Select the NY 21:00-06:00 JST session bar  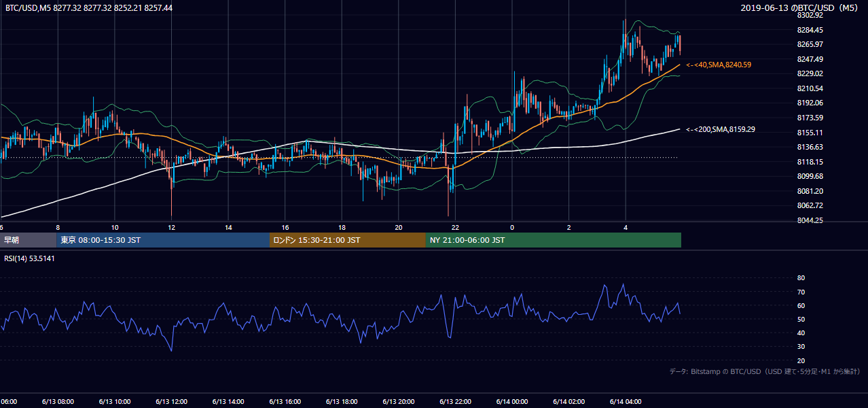point(554,240)
